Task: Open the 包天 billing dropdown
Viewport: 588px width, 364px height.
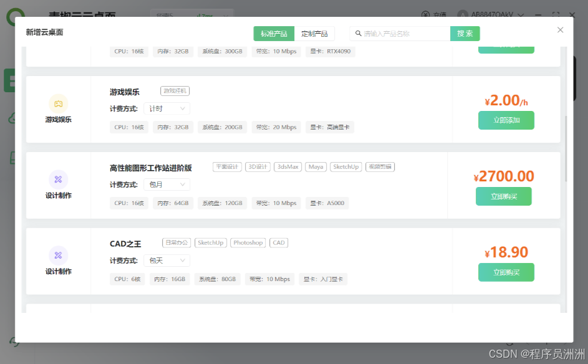Action: [167, 261]
